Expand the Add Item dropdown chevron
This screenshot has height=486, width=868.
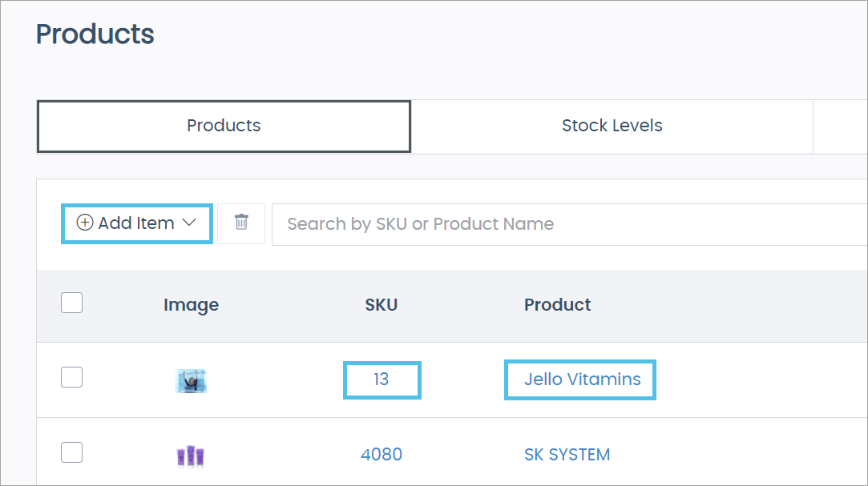190,223
